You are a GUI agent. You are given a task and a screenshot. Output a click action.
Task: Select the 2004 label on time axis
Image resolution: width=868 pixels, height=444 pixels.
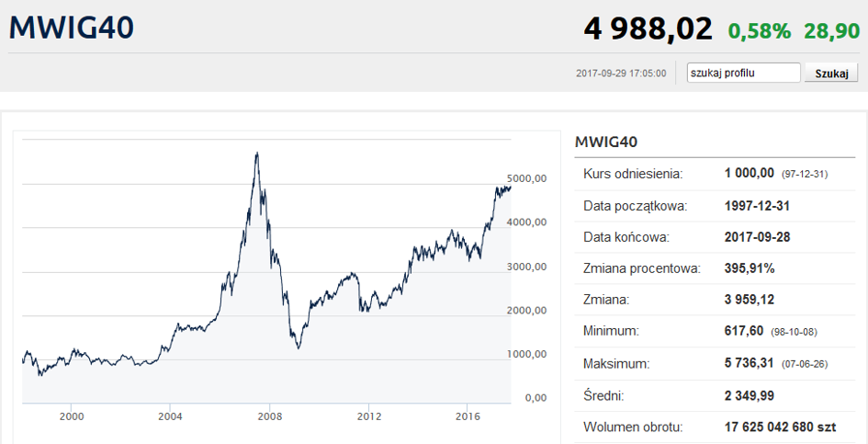(170, 416)
